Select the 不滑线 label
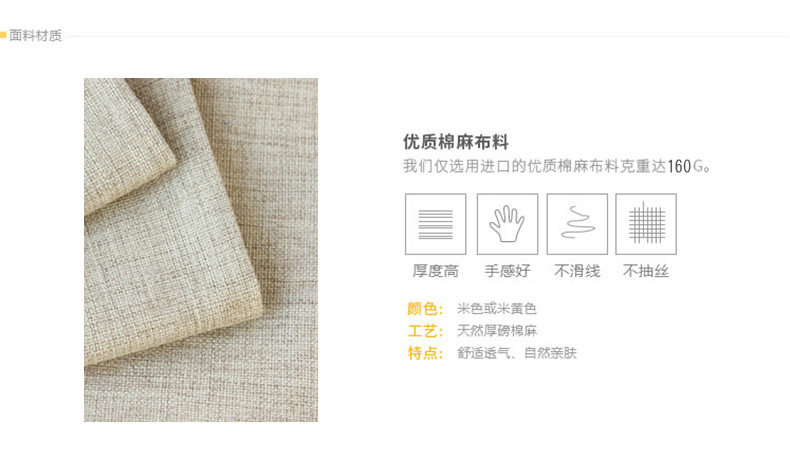Screen dimensions: 790x449 (x=577, y=271)
